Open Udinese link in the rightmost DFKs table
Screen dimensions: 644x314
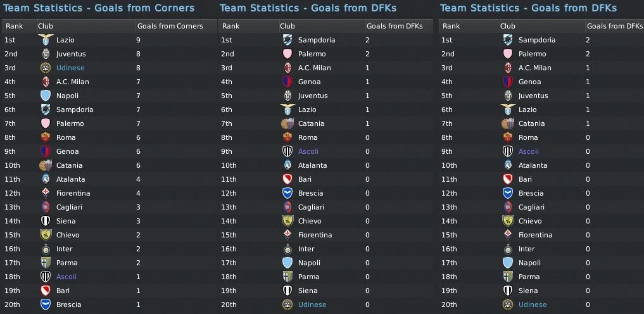[x=532, y=305]
